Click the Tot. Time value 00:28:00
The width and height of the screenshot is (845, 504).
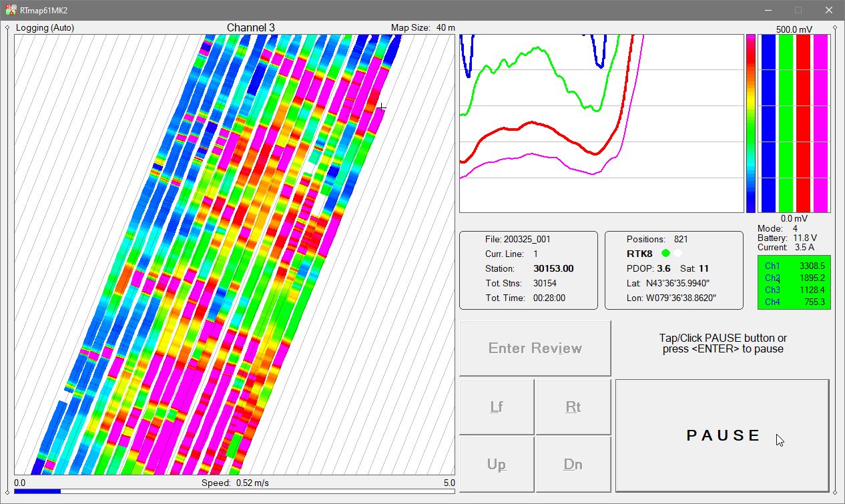tap(549, 298)
